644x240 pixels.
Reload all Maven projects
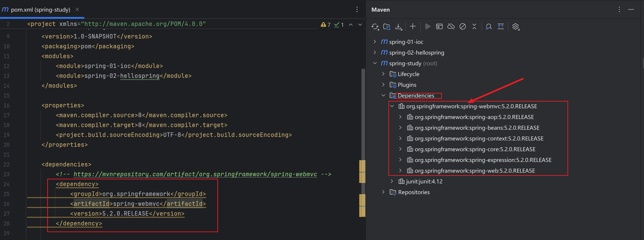(375, 26)
